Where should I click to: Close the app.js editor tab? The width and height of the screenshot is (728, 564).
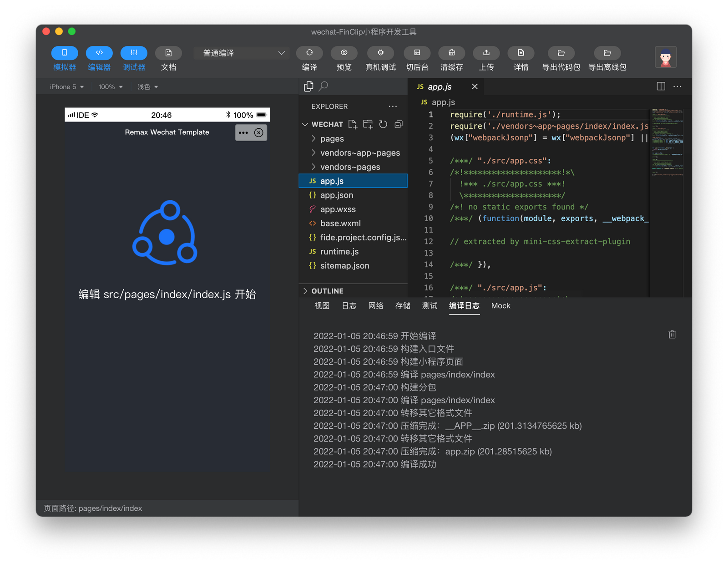[475, 86]
